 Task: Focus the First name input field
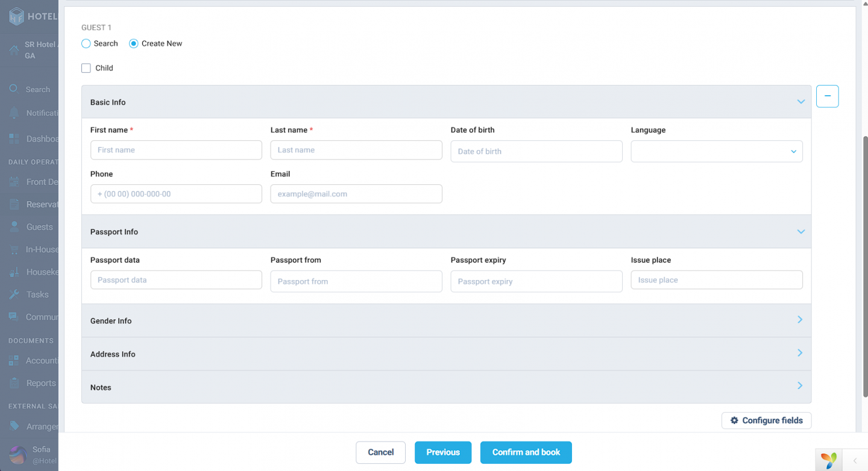[176, 150]
